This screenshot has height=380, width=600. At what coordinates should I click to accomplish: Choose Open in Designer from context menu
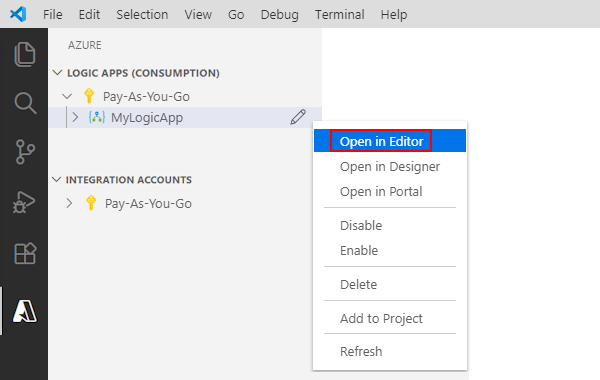coord(390,166)
